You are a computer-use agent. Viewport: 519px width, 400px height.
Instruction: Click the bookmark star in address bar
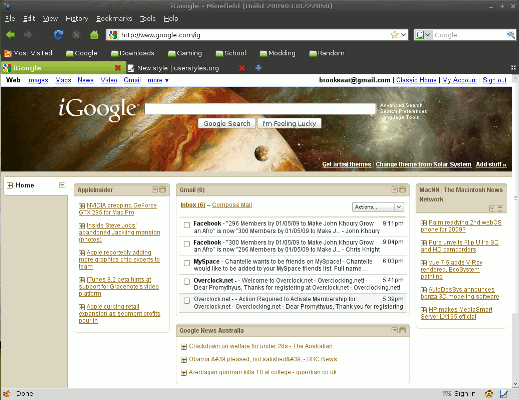pos(394,35)
